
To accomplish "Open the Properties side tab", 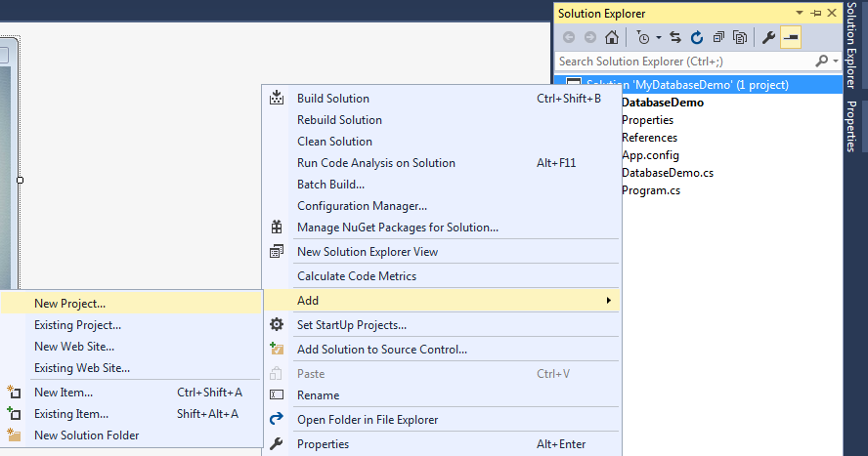I will click(852, 126).
